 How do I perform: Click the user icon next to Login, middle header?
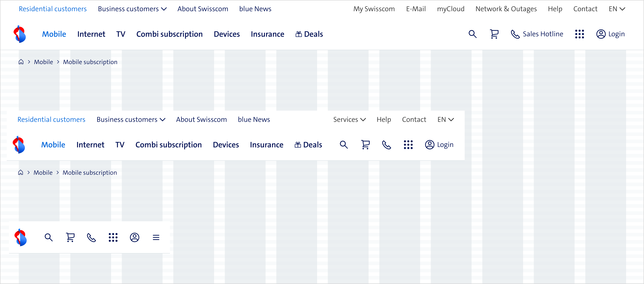pos(430,145)
